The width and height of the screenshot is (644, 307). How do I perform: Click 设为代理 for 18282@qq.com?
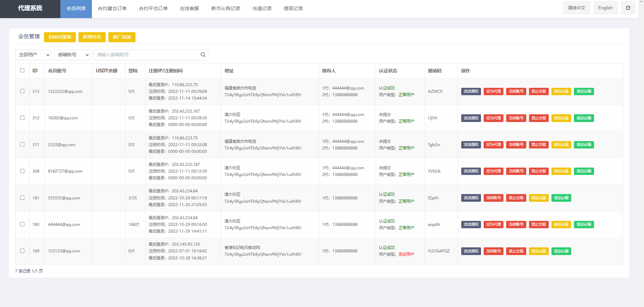pos(493,118)
